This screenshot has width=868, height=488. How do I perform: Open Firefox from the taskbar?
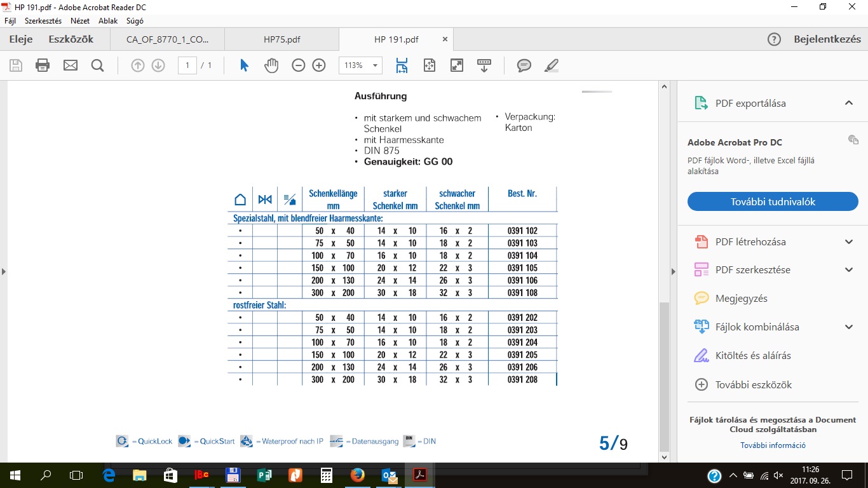point(358,475)
